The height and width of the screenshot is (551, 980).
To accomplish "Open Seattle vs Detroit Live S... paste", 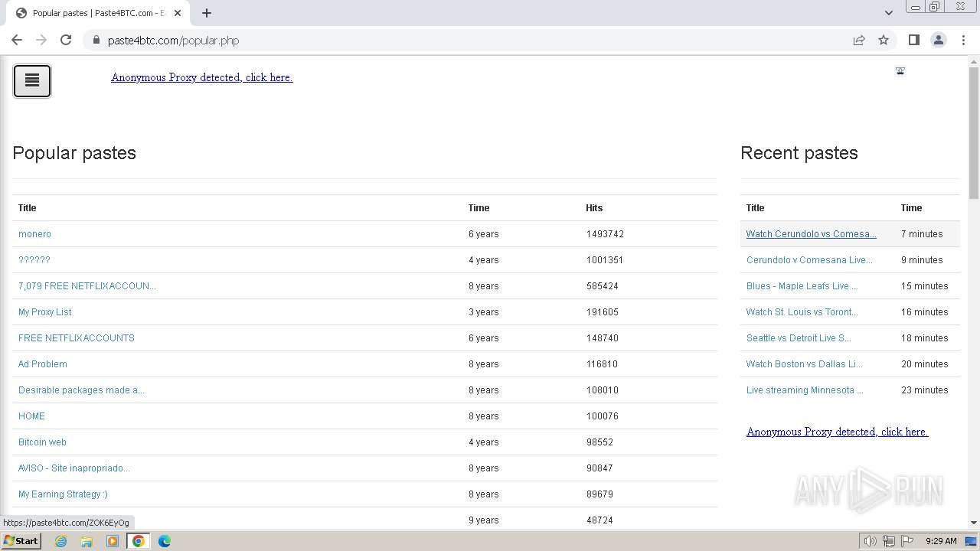I will tap(799, 338).
